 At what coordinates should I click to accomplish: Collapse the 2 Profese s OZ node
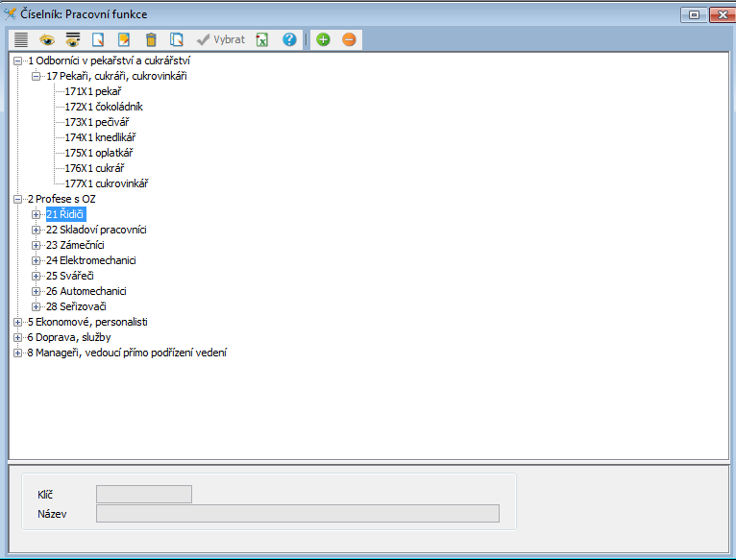pos(18,199)
